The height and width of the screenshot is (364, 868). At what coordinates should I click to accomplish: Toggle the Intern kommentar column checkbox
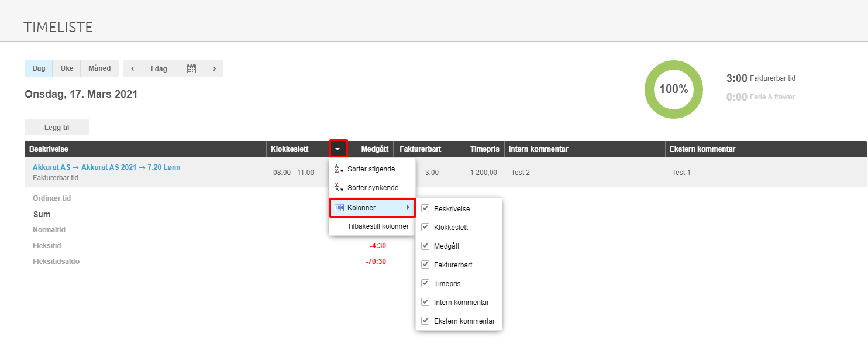pos(425,302)
